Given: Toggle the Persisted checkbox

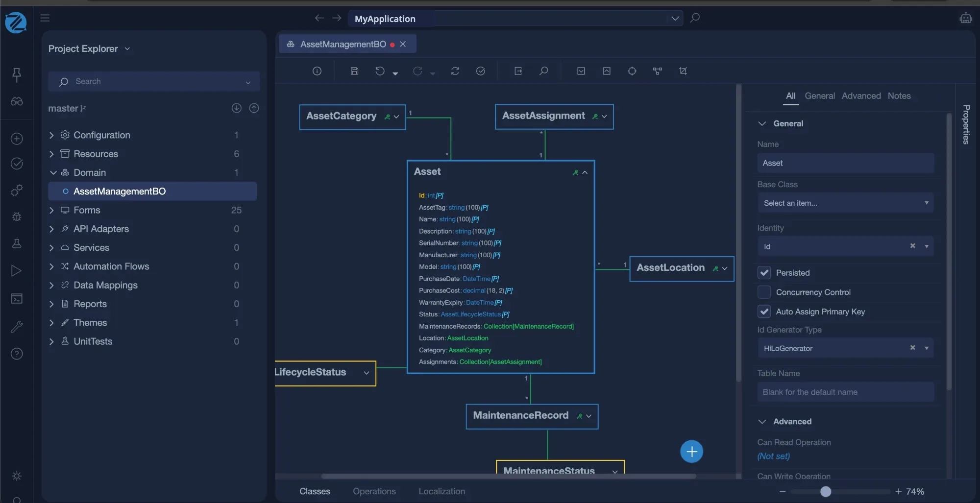Looking at the screenshot, I should (764, 273).
